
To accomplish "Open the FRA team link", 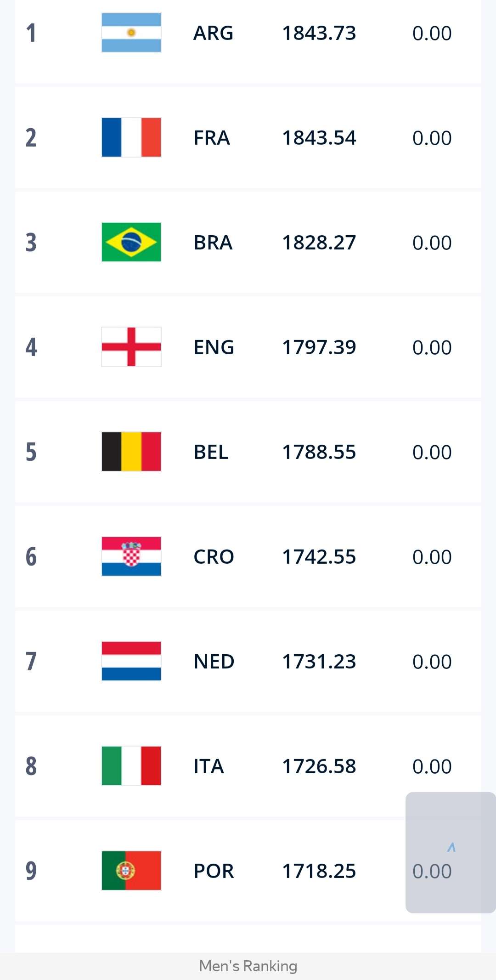I will [211, 138].
